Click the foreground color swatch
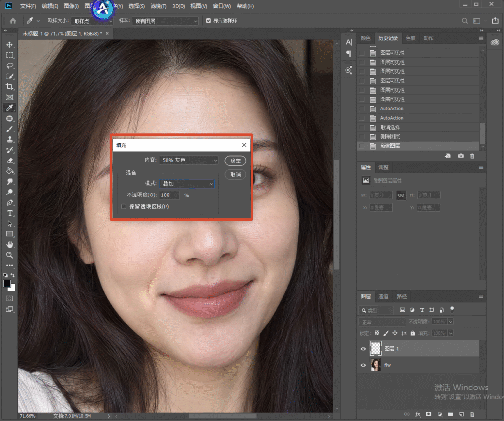Viewport: 504px width, 421px height. [x=7, y=283]
